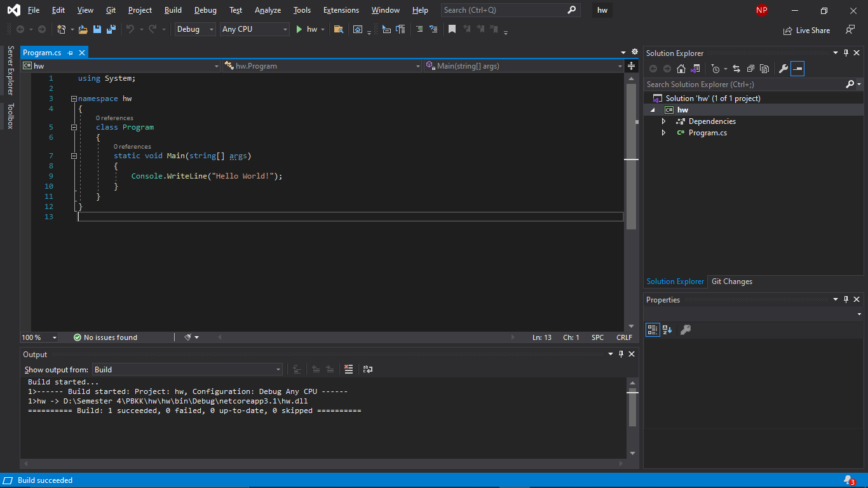Screen dimensions: 868x488
Task: Click the New Project toolbar icon
Action: pyautogui.click(x=62, y=29)
